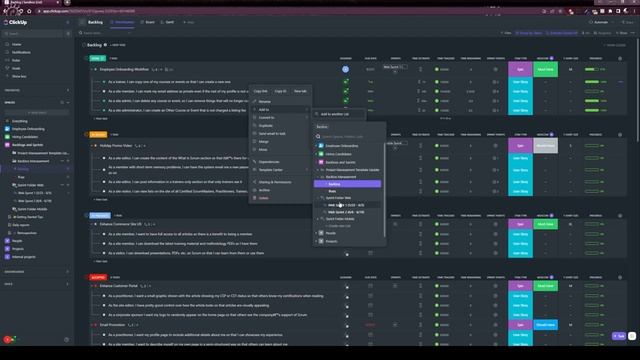Expand Hiring Candidates space in popup
This screenshot has height=360, width=640.
316,154
